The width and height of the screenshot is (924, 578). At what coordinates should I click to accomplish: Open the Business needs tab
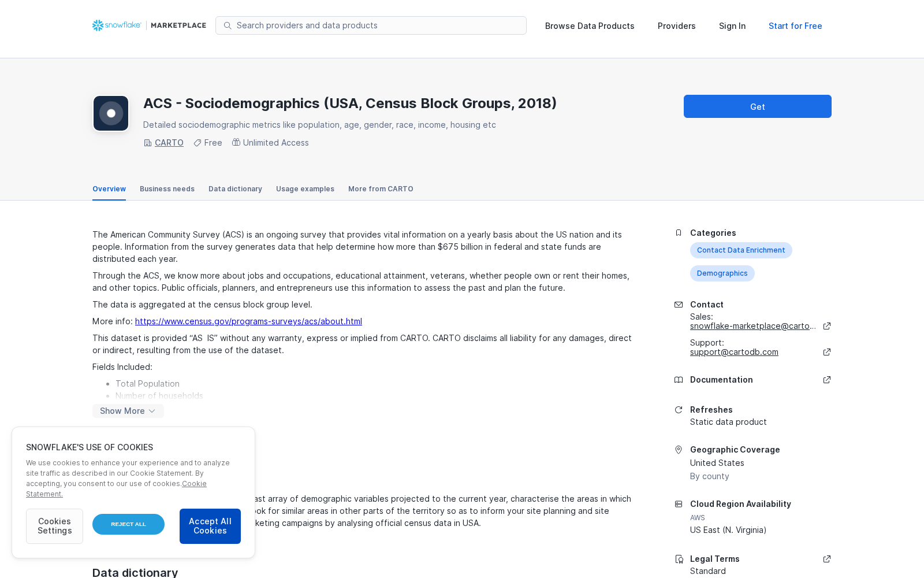(167, 189)
